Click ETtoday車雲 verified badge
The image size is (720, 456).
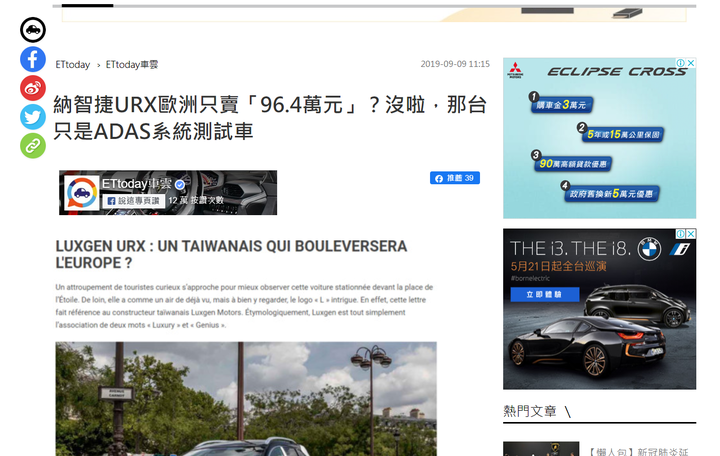point(180,185)
